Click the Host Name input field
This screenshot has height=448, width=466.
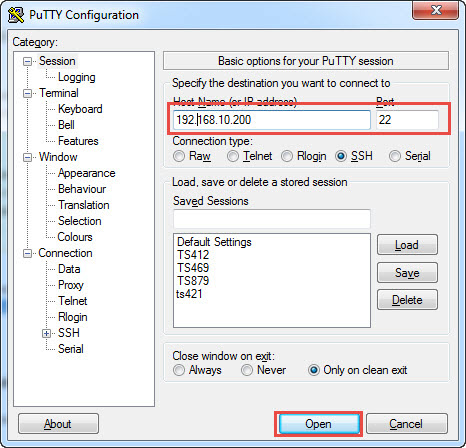[x=272, y=120]
